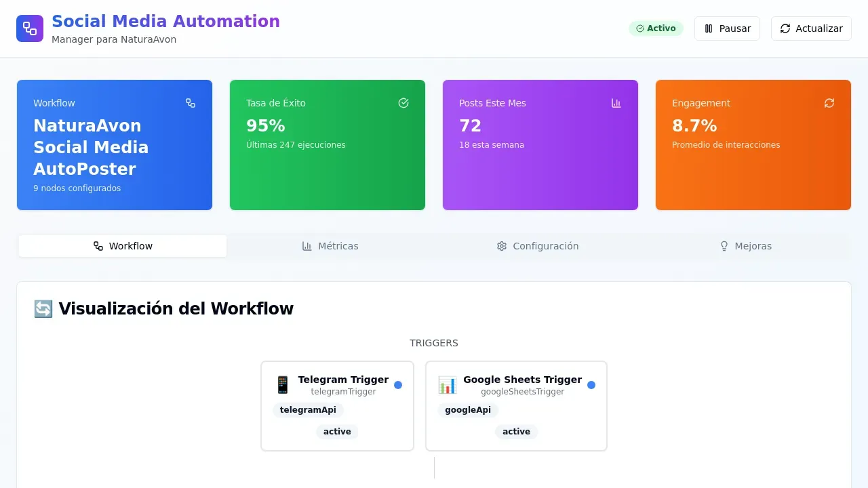Click the gear icon on the Configuración tab
Image resolution: width=868 pixels, height=488 pixels.
[502, 246]
